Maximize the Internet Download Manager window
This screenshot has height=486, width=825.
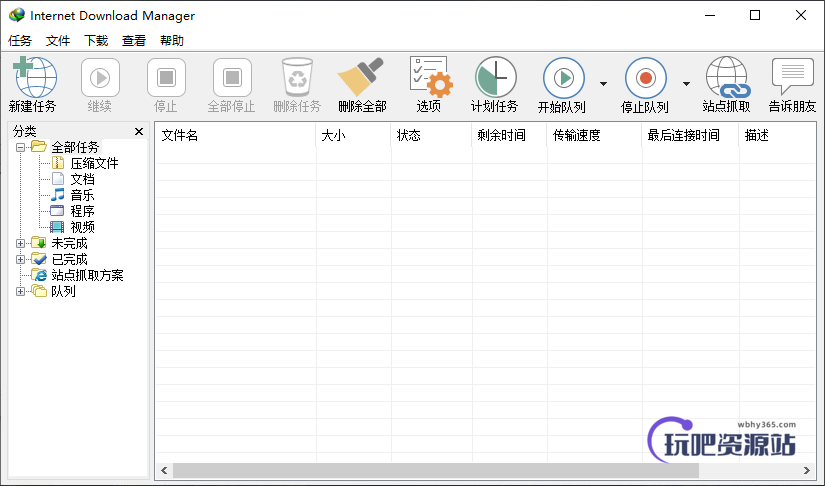coord(755,15)
